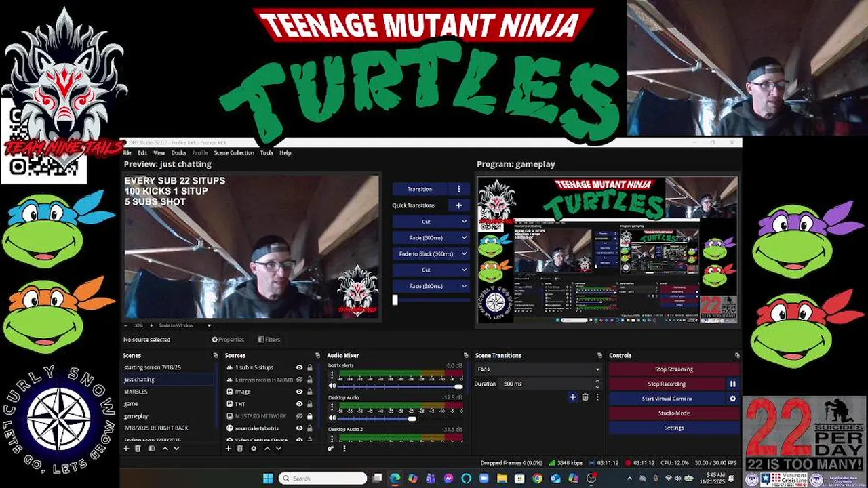Click the Transition button
Viewport: 868px width, 488px height.
420,189
